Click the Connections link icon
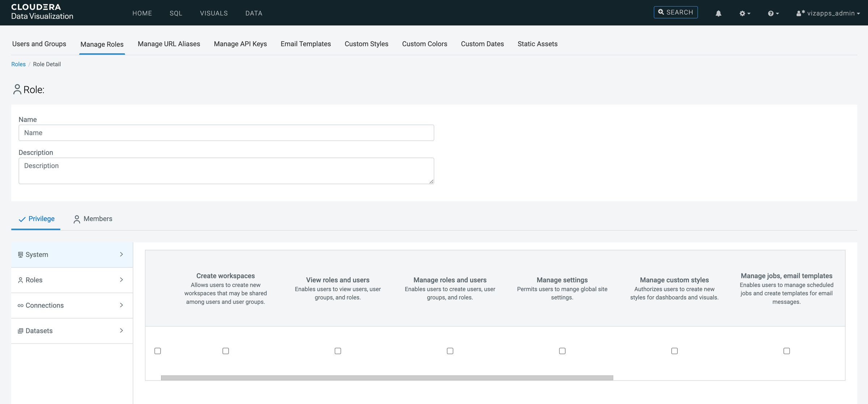 point(21,306)
